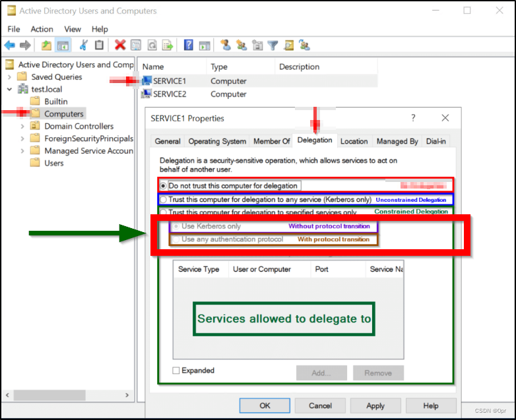
Task: Click the Service Type column header
Action: pos(201,270)
